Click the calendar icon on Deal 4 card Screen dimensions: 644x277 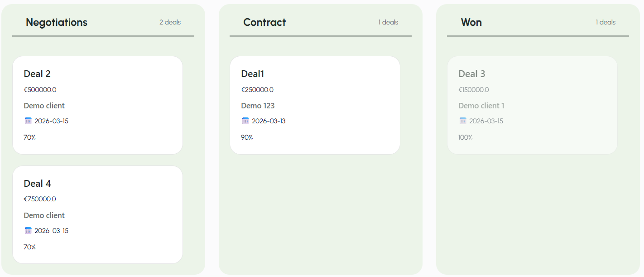28,231
